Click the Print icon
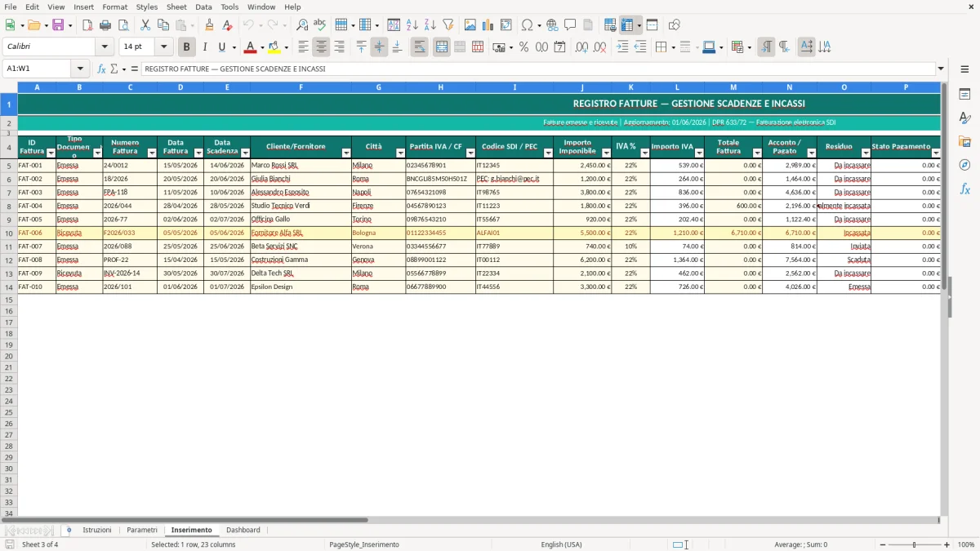Screen dimensions: 980x551 (105, 25)
